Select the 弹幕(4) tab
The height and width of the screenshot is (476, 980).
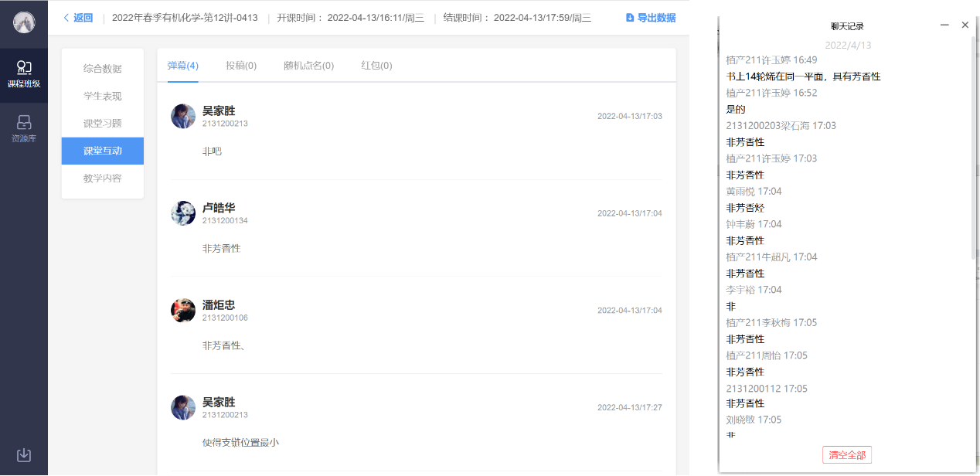coord(183,66)
